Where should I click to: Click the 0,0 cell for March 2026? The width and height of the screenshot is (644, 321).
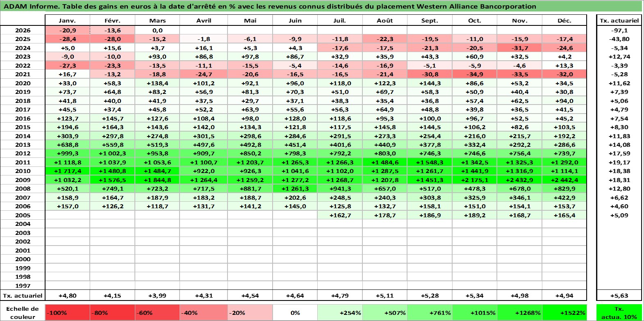pos(157,30)
